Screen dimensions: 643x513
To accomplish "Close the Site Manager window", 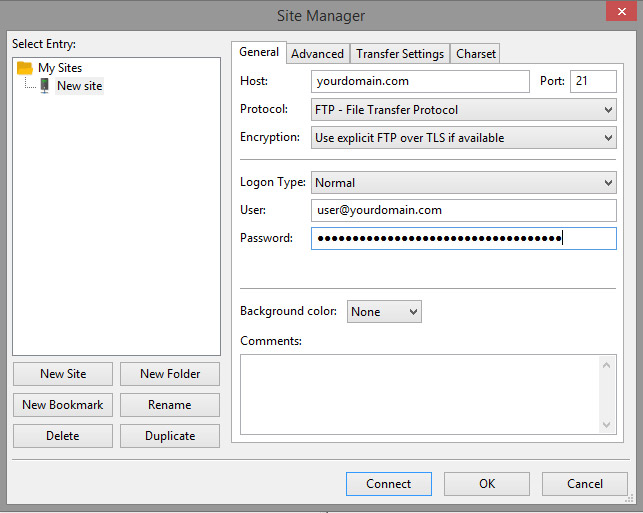I will pyautogui.click(x=618, y=10).
